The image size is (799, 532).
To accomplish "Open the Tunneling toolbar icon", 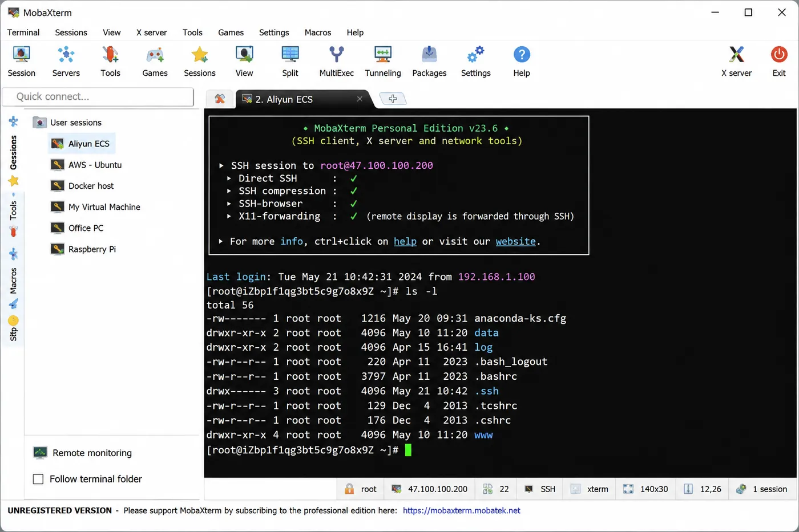I will pyautogui.click(x=383, y=55).
